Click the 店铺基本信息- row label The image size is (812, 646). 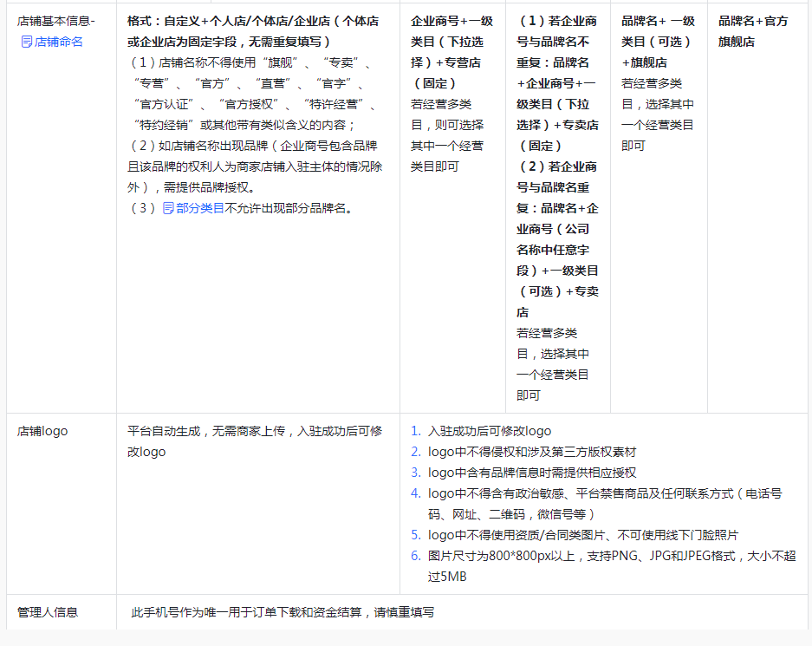tap(56, 21)
